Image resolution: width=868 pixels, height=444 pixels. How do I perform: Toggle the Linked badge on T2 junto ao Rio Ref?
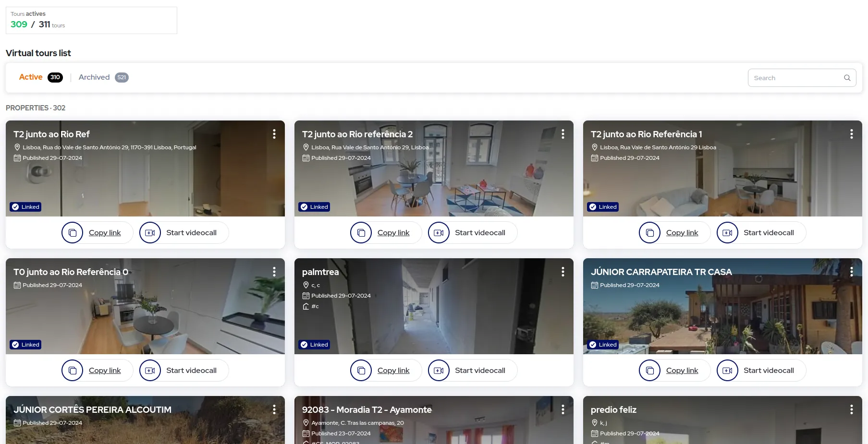coord(25,206)
